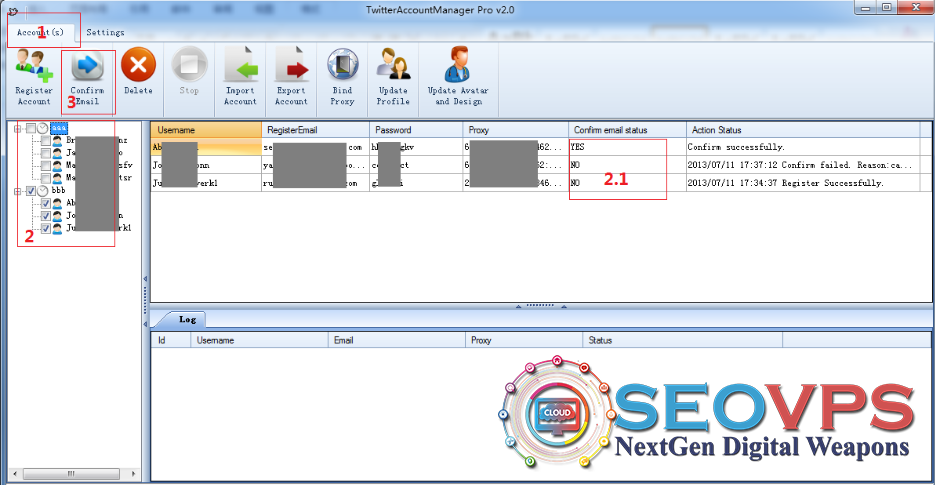Click Update Avatar and Design icon
This screenshot has width=935, height=485.
tap(458, 64)
